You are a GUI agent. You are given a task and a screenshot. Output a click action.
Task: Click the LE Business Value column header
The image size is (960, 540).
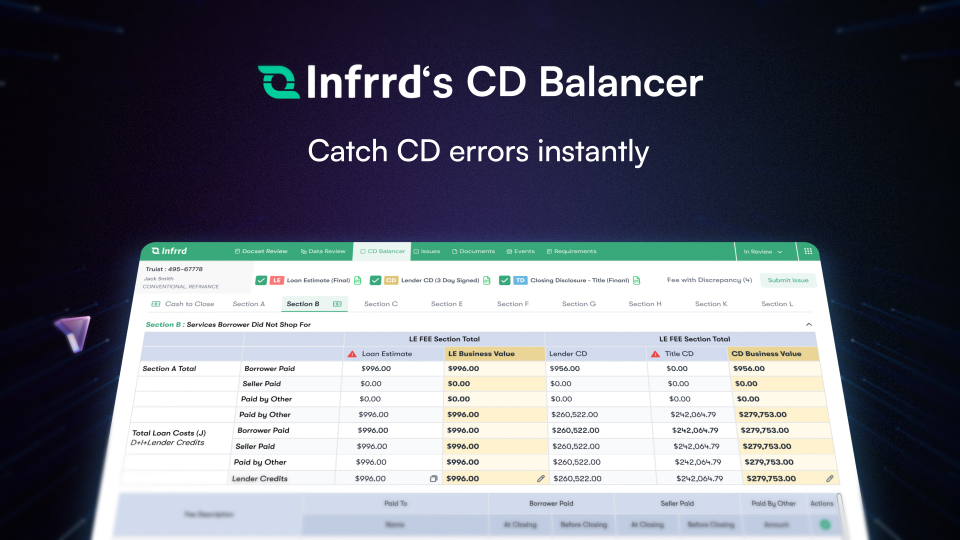(493, 354)
